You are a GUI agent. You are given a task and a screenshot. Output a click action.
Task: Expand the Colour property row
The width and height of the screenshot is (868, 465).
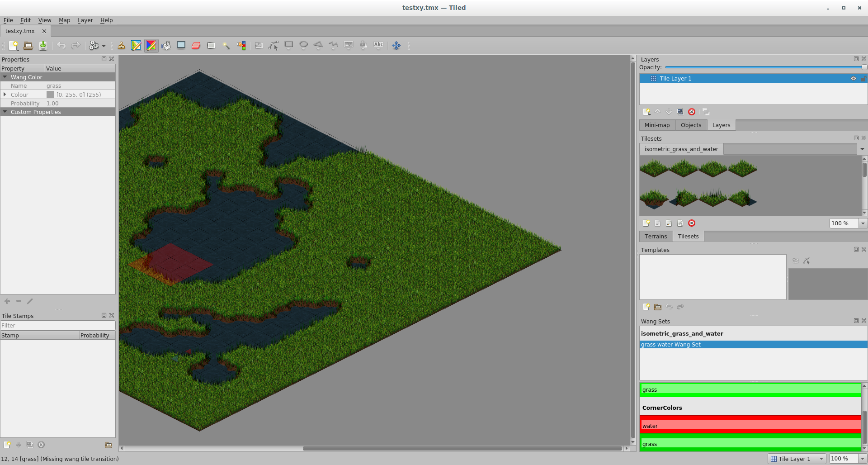tap(5, 95)
